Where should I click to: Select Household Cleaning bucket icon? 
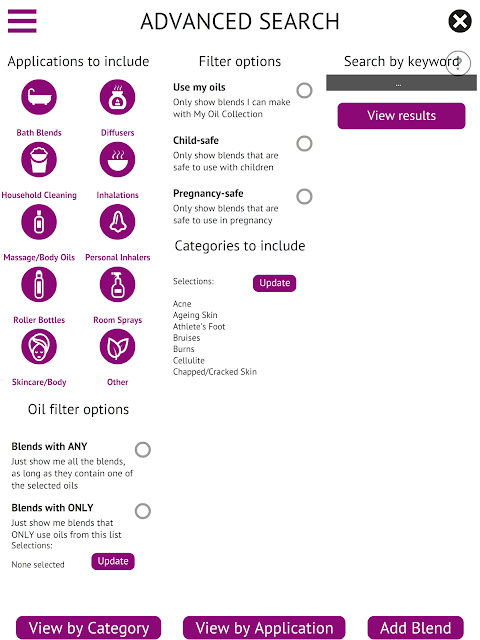coord(39,160)
